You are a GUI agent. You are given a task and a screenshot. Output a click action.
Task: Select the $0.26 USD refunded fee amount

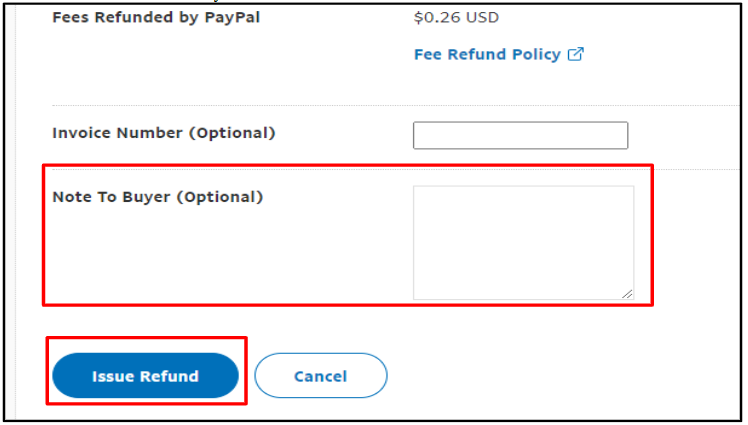coord(456,17)
